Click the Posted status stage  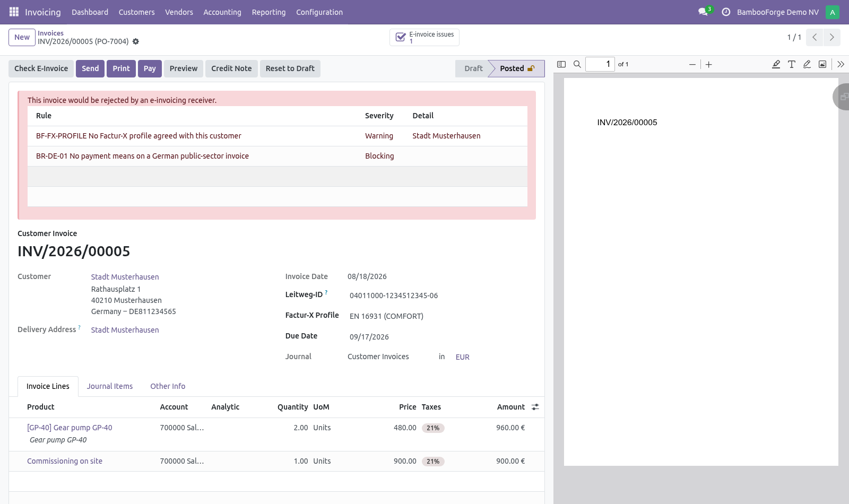[517, 68]
